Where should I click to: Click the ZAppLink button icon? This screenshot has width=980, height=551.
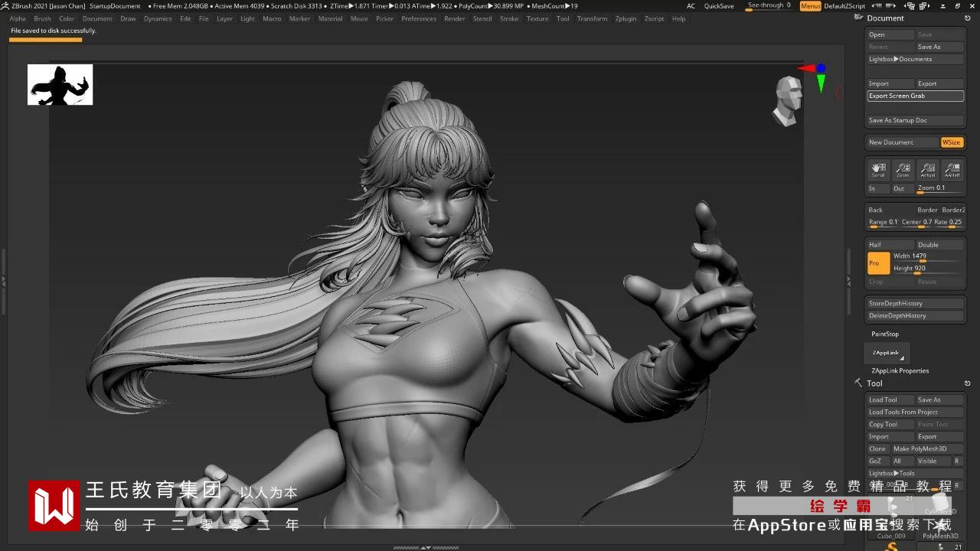(887, 353)
